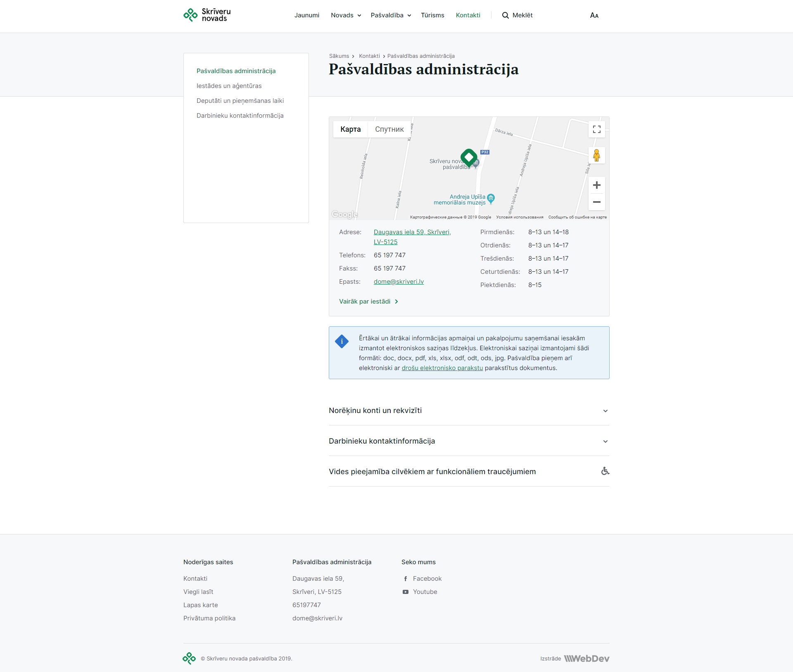Open search with the magnifier icon
793x672 pixels.
click(505, 15)
